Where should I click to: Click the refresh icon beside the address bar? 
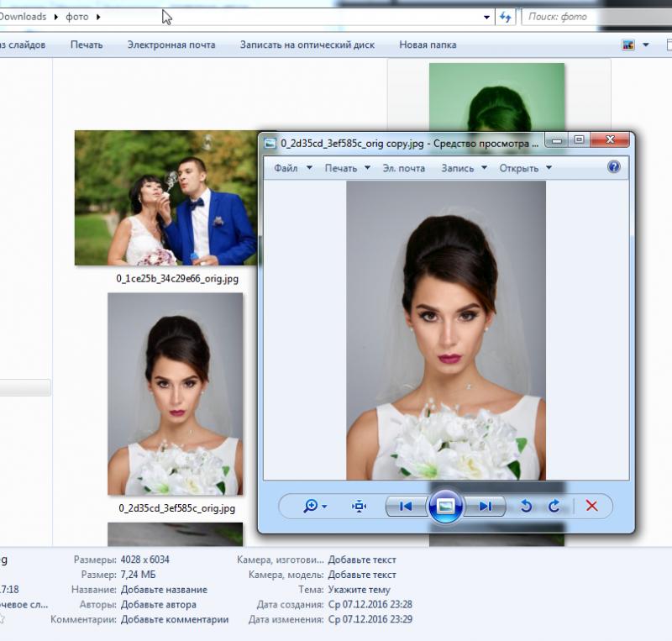[x=506, y=17]
